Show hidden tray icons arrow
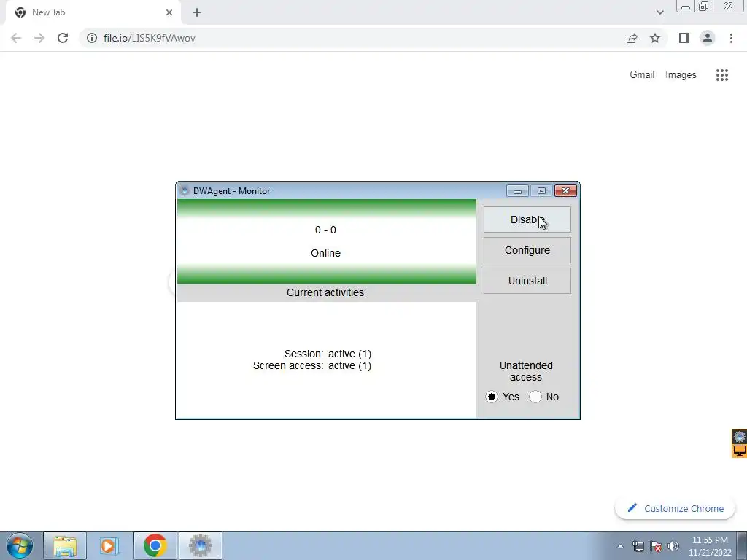 tap(620, 546)
